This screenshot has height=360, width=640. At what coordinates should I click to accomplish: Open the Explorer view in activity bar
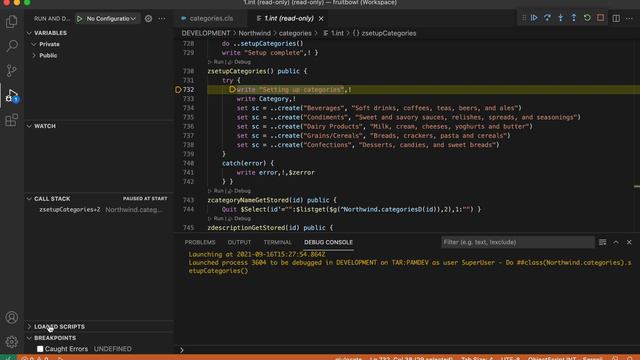[x=11, y=21]
